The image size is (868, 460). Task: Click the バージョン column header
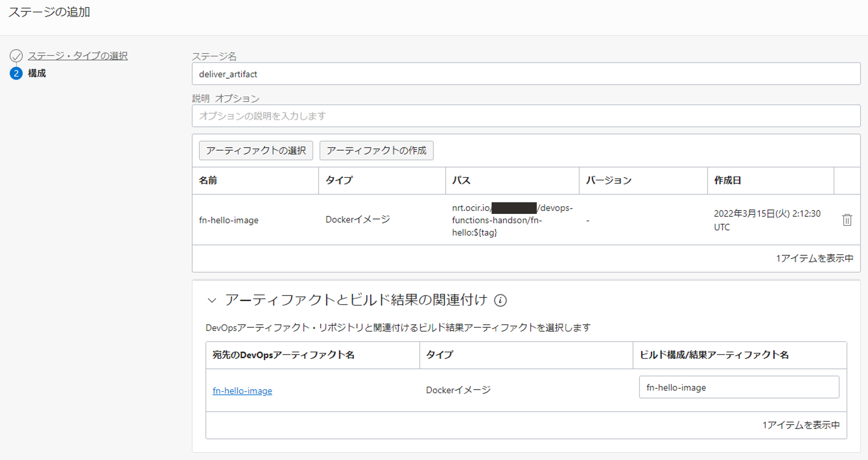click(609, 181)
